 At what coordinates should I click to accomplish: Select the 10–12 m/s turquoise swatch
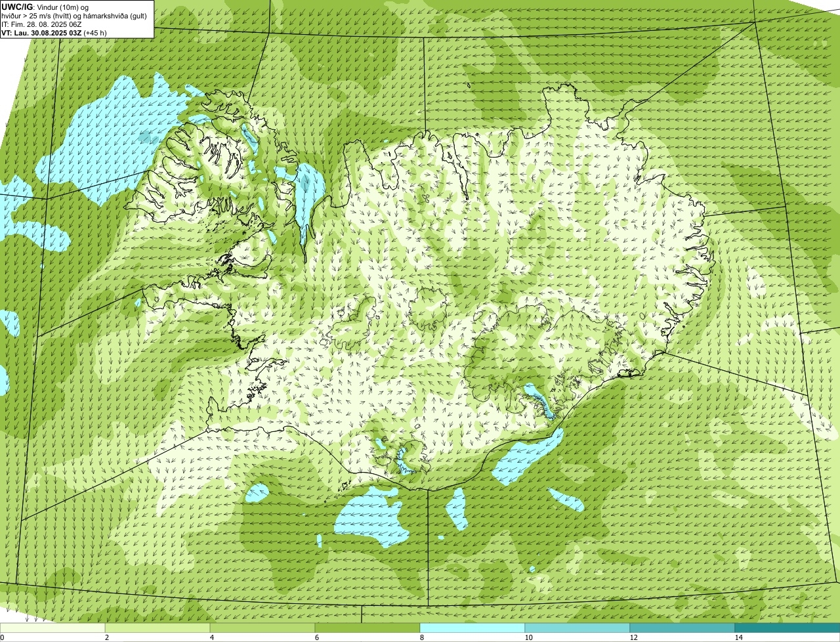[x=577, y=628]
